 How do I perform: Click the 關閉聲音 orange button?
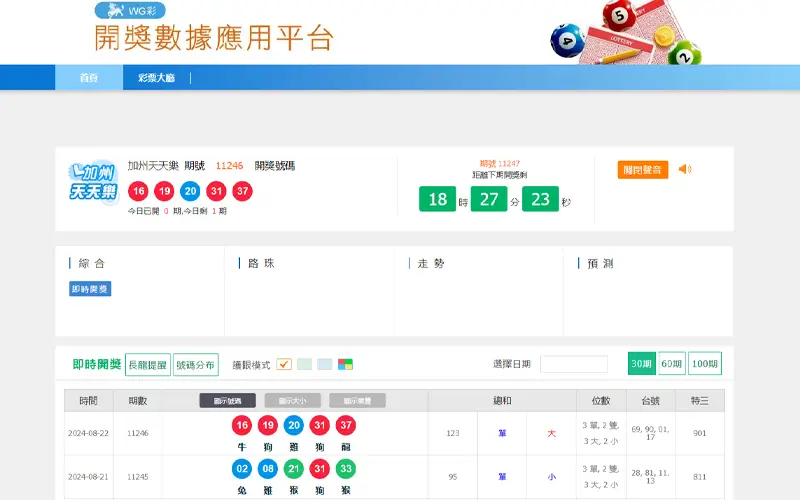click(x=643, y=170)
